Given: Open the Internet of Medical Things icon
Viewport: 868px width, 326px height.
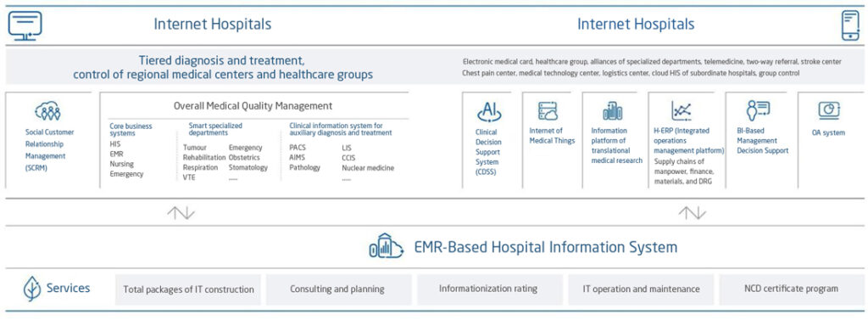Looking at the screenshot, I should pyautogui.click(x=548, y=111).
